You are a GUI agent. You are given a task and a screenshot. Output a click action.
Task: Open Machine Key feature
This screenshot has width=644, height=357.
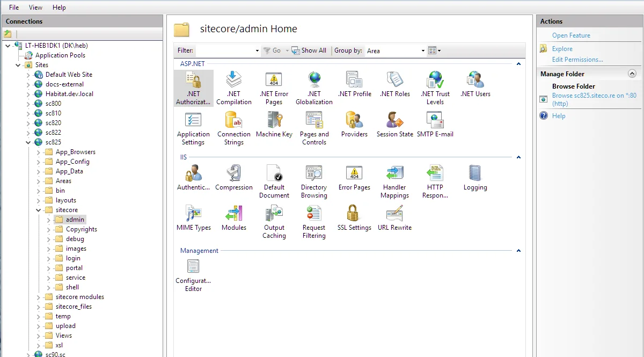click(x=274, y=125)
